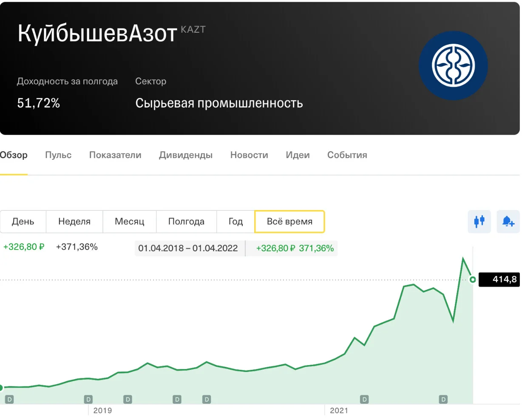Viewport: 522px width, 420px height.
Task: Click the 2021 label on the time axis
Action: (339, 411)
